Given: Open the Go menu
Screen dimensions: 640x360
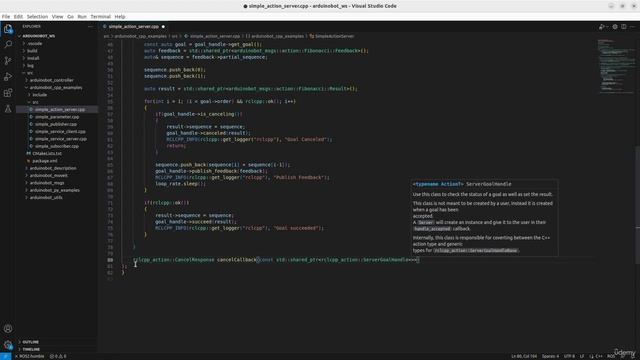Looking at the screenshot, I should click(x=70, y=17).
